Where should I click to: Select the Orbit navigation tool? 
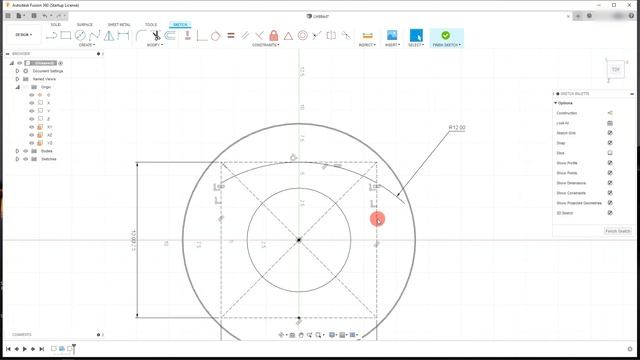(x=281, y=335)
